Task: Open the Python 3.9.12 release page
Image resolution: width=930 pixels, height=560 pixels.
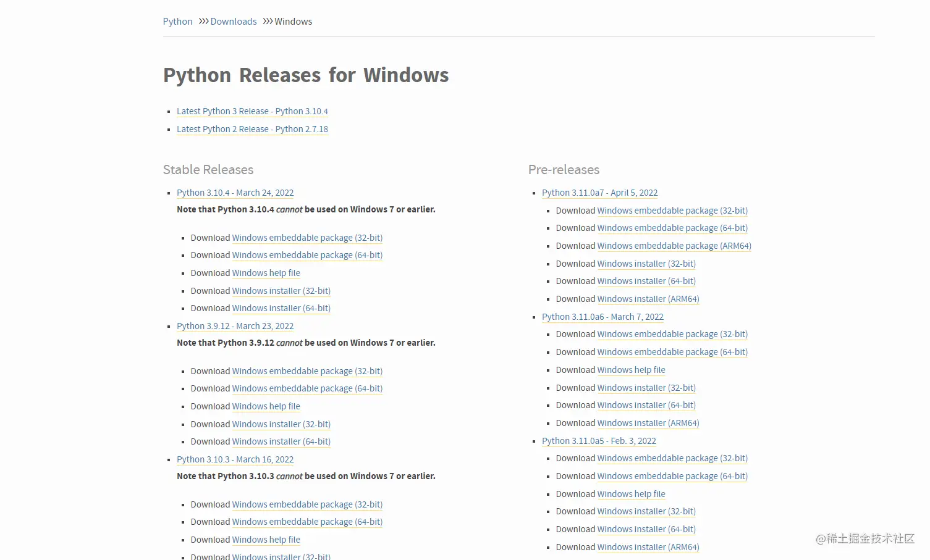Action: point(235,326)
